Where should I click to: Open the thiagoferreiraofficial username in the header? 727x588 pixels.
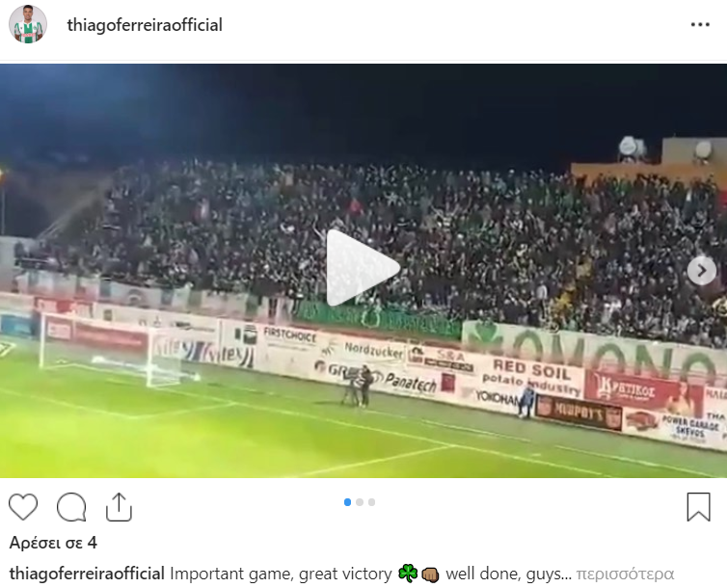point(145,25)
